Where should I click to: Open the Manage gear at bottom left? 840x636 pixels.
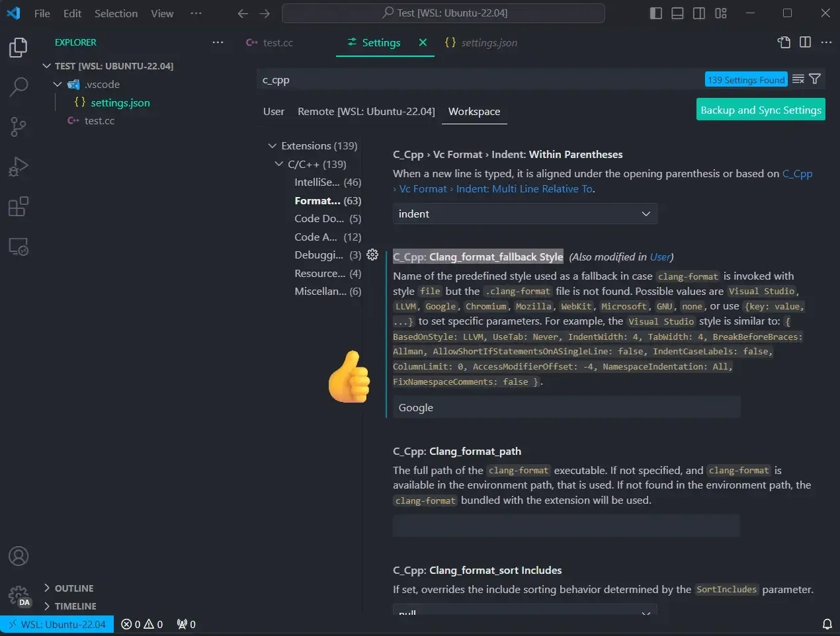click(x=19, y=594)
